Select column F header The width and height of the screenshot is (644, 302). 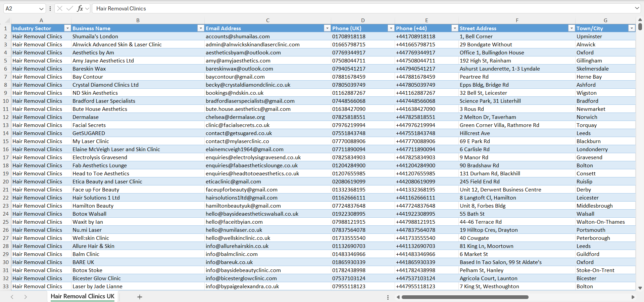tap(517, 20)
